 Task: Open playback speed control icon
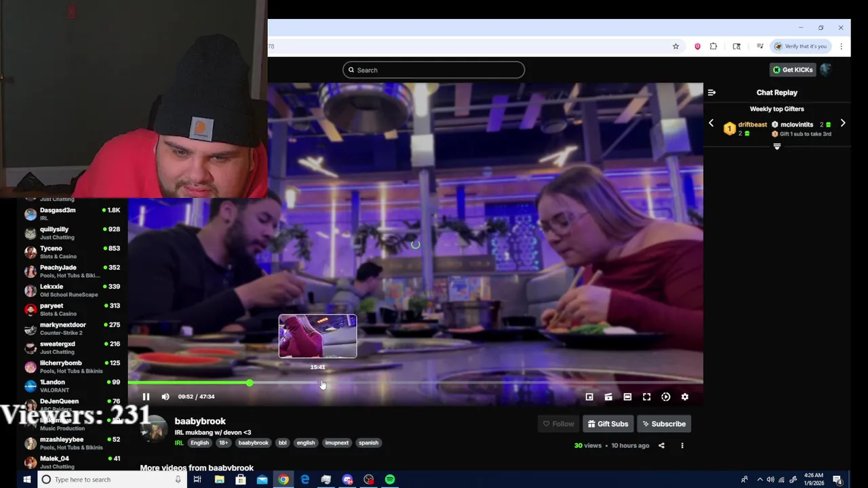pyautogui.click(x=666, y=396)
